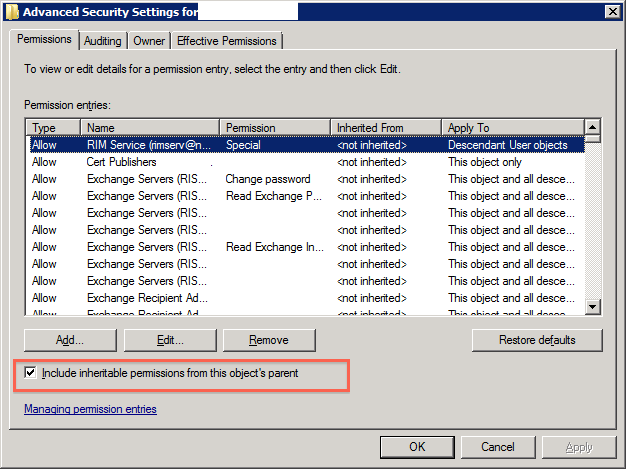Screen dimensions: 626x469
Task: Select the Cert Publishers permission entry
Action: (121, 162)
